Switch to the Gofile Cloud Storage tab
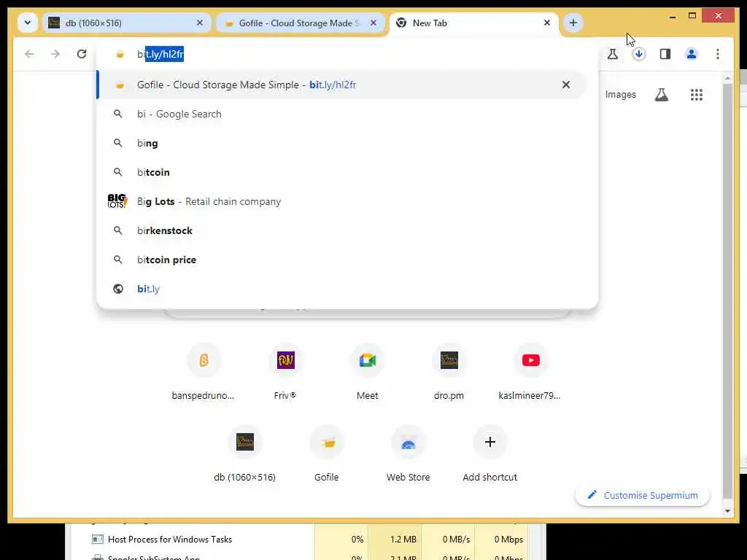The width and height of the screenshot is (747, 560). [300, 23]
